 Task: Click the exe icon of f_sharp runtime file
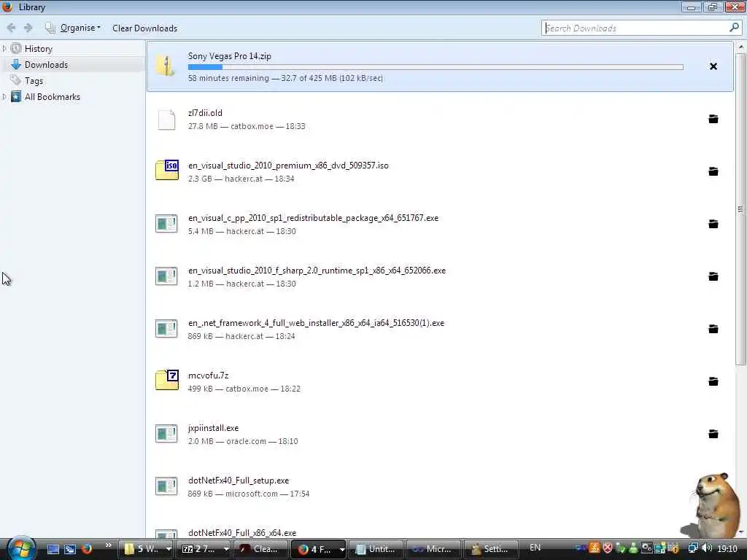pyautogui.click(x=166, y=276)
